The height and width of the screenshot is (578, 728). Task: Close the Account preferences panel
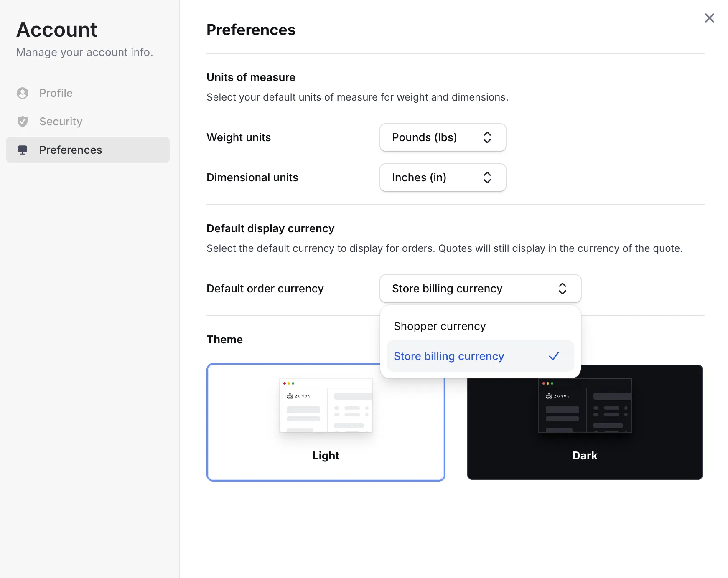[x=710, y=18]
